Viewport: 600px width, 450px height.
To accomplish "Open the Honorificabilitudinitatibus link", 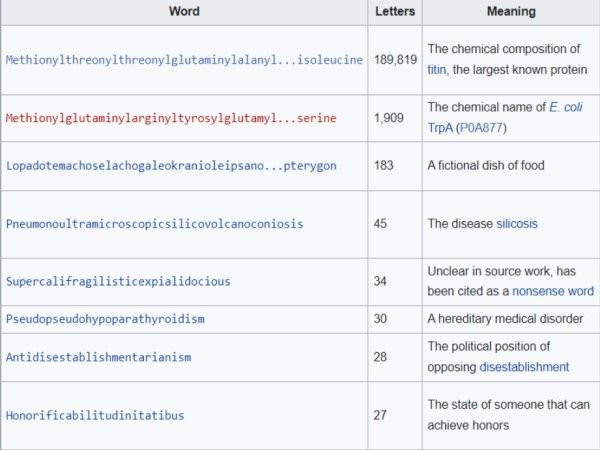I will point(95,415).
